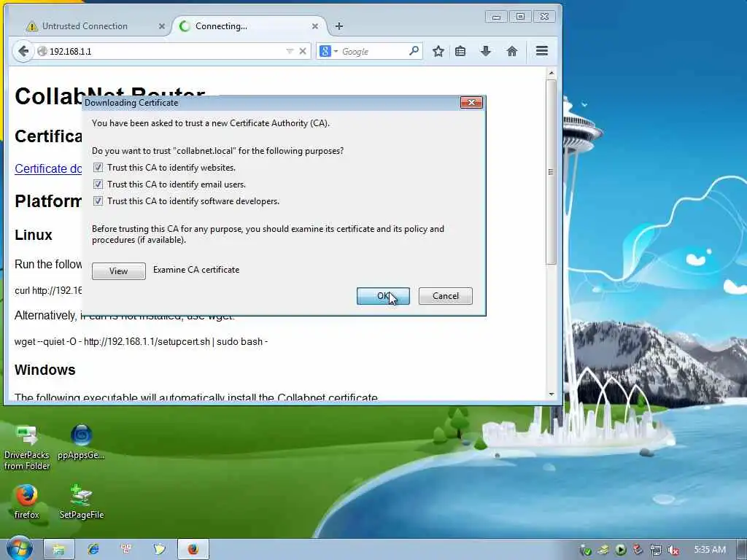
Task: Open the Windows Start menu
Action: tap(20, 548)
